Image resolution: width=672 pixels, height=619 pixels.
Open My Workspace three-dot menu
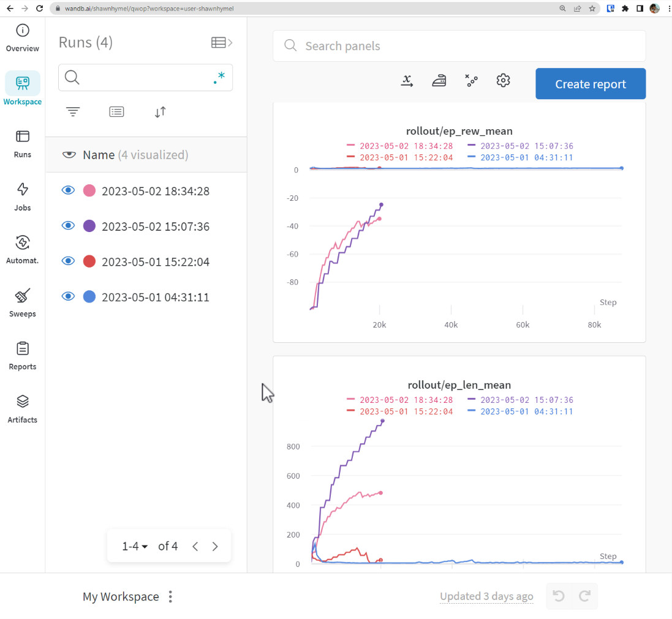point(171,596)
